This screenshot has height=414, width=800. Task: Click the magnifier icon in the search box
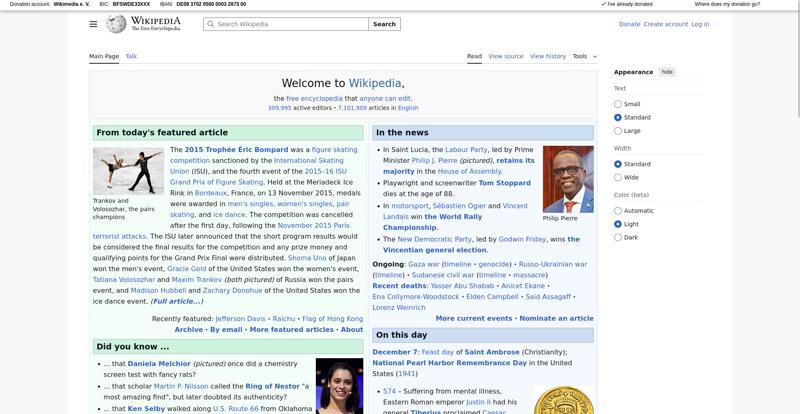coord(211,24)
